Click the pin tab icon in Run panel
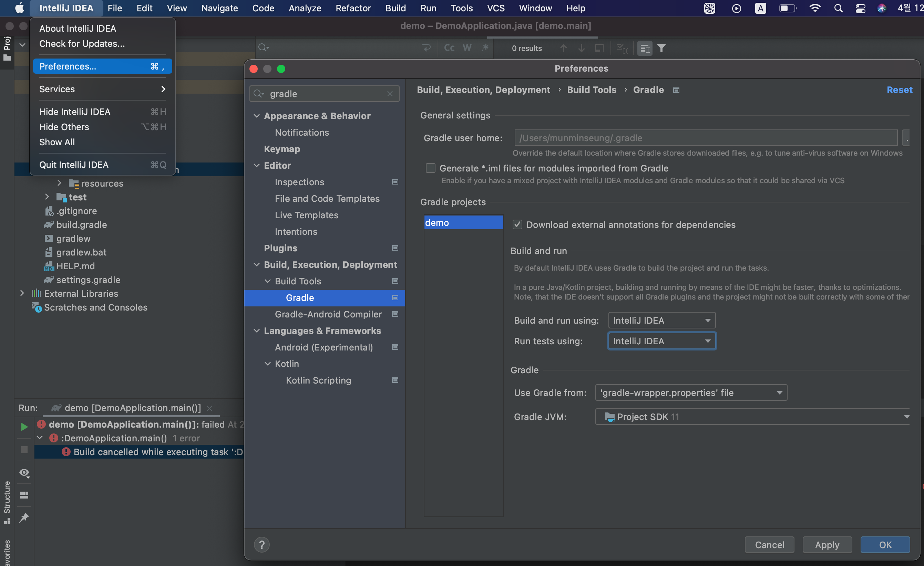The height and width of the screenshot is (566, 924). click(x=24, y=518)
